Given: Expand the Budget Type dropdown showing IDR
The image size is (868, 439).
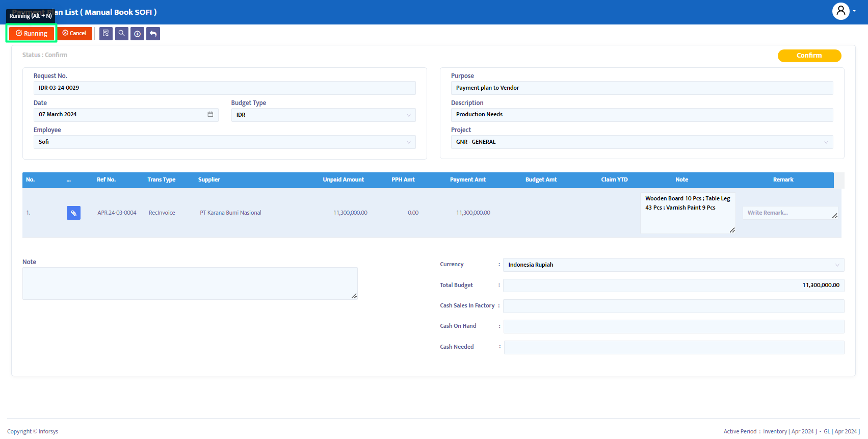Looking at the screenshot, I should click(324, 115).
